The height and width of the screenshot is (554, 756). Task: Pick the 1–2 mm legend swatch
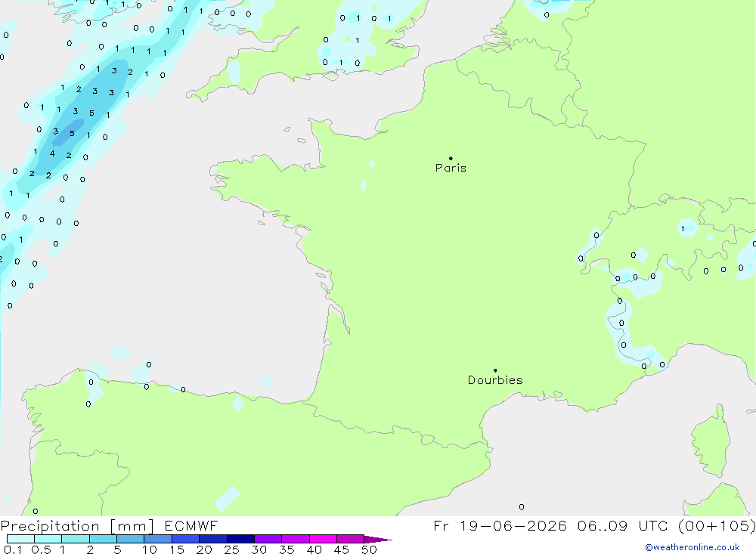coord(76,539)
